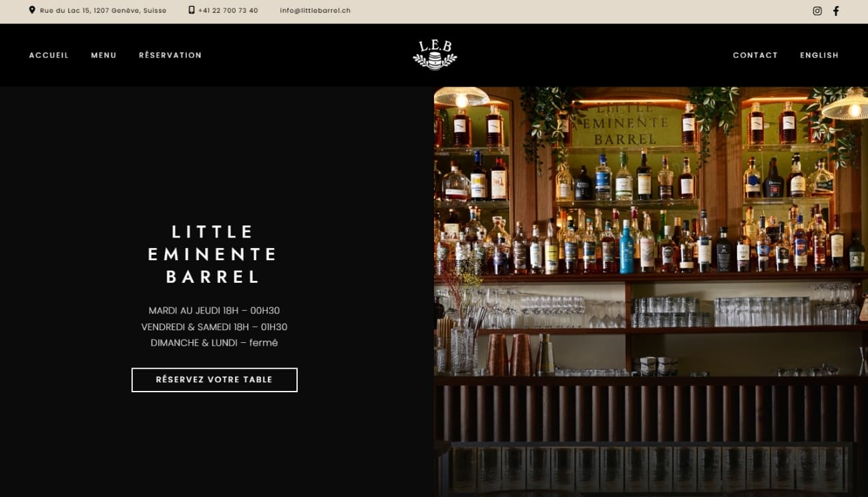
Task: Go to the ACCUEIL page
Action: coord(49,55)
